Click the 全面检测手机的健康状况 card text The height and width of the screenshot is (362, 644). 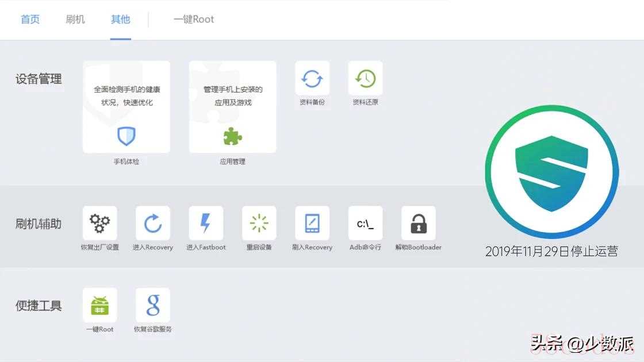pyautogui.click(x=126, y=96)
